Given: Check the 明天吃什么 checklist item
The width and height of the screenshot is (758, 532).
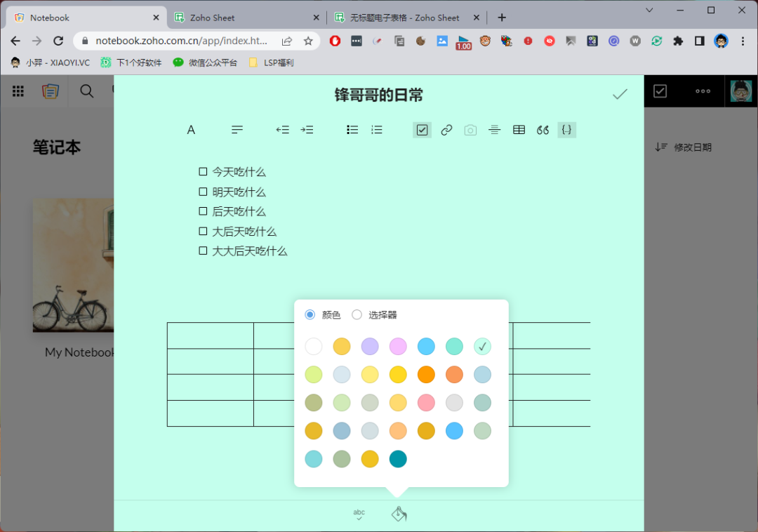Looking at the screenshot, I should [x=202, y=191].
